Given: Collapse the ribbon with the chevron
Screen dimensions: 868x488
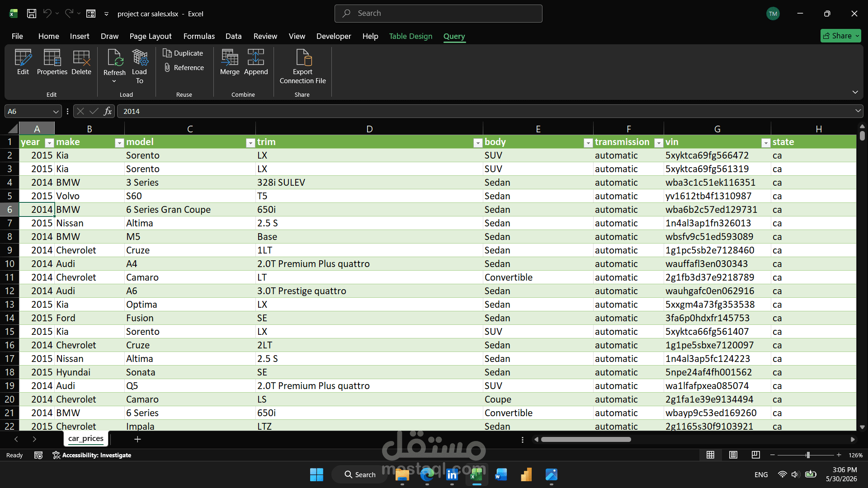Looking at the screenshot, I should pos(855,92).
